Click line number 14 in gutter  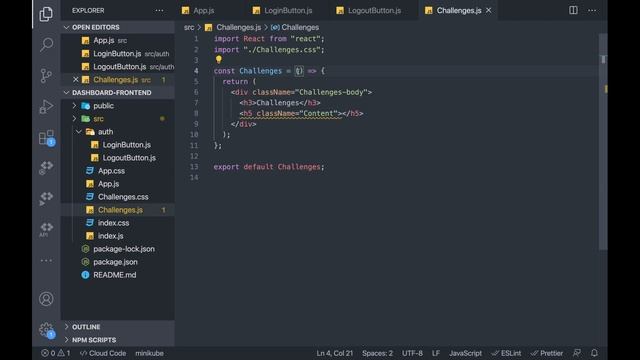[x=194, y=178]
